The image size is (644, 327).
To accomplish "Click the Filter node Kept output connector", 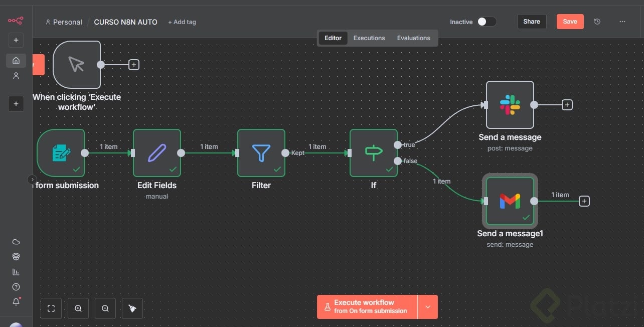I will 285,153.
